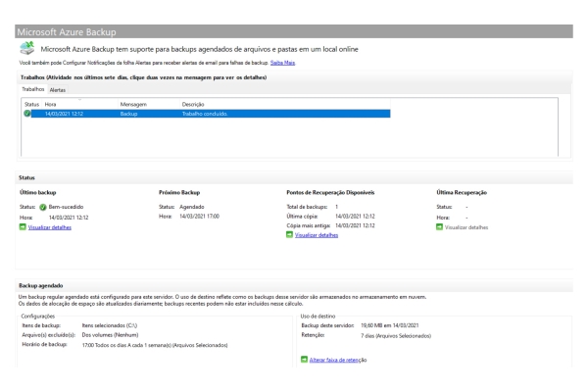Click the Total de backups value 1

click(x=336, y=207)
